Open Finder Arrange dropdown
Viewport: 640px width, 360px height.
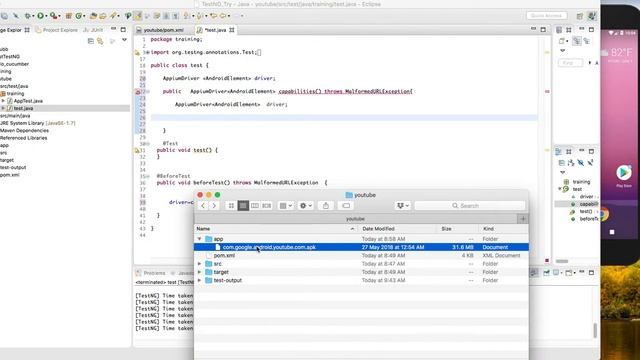coord(285,206)
